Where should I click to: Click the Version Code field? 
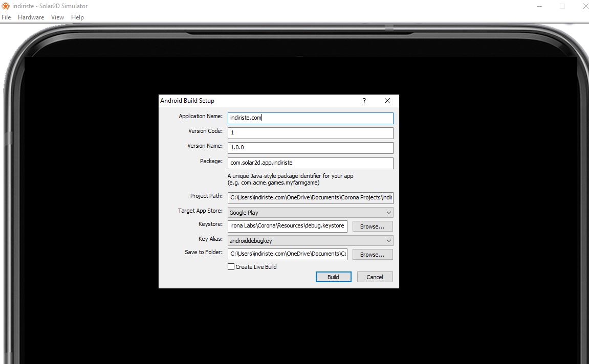pos(310,133)
